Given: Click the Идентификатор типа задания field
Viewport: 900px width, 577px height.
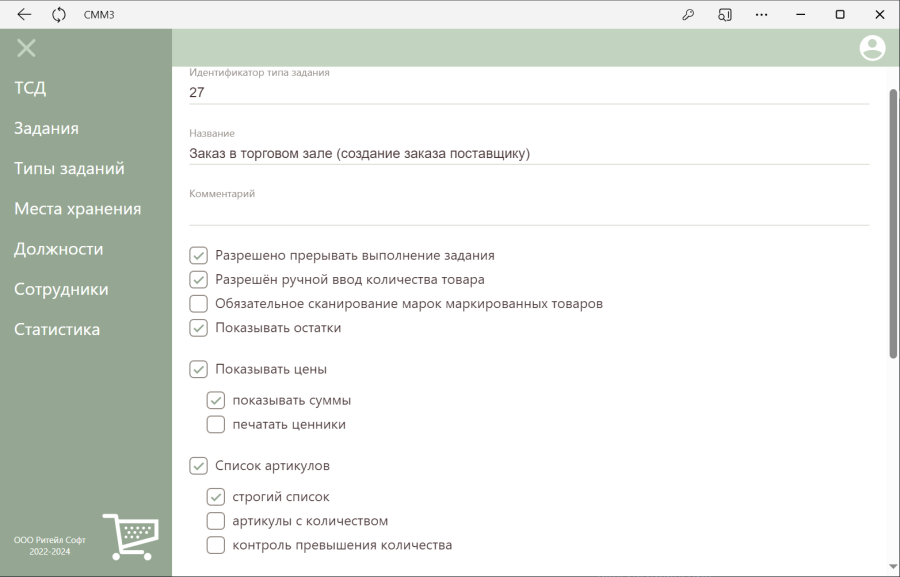Looking at the screenshot, I should pos(529,92).
